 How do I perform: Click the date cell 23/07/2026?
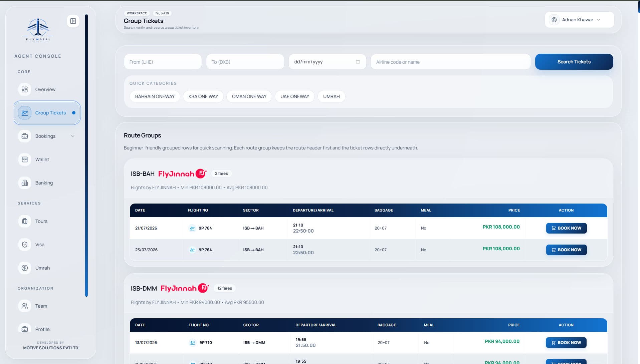coord(146,250)
